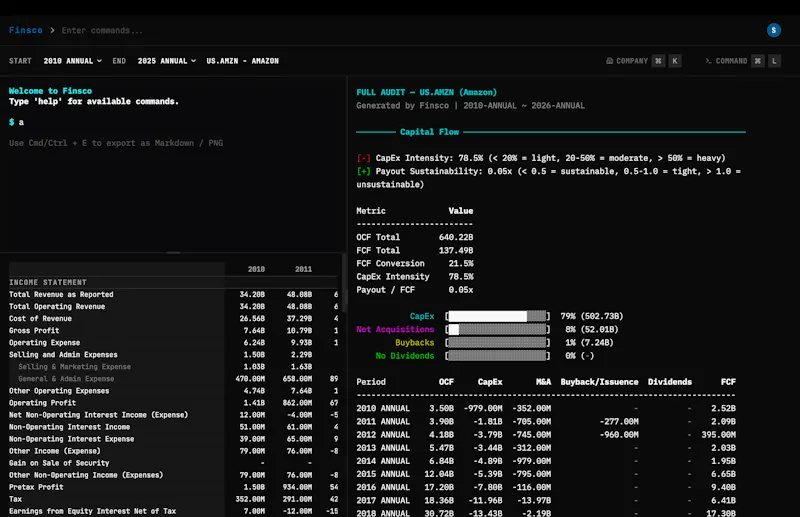Click the '2010 ANNUAL' row in the period table
800x517 pixels.
546,408
